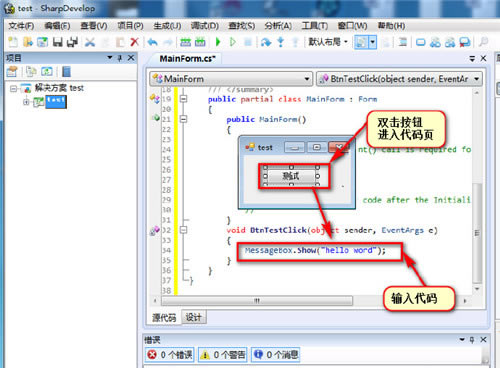The width and height of the screenshot is (500, 368).
Task: Open the 分析(A) menu
Action: coord(278,26)
